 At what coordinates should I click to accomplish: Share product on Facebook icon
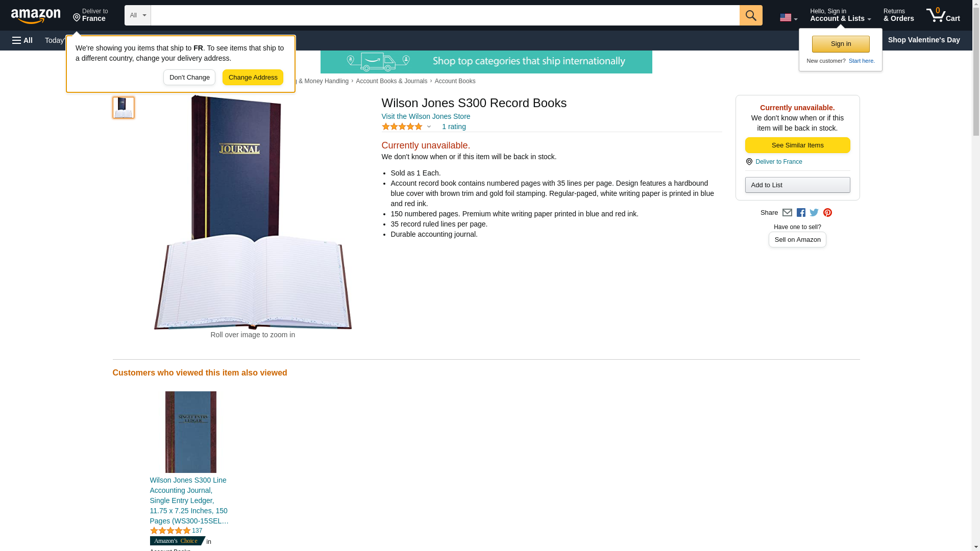(801, 213)
